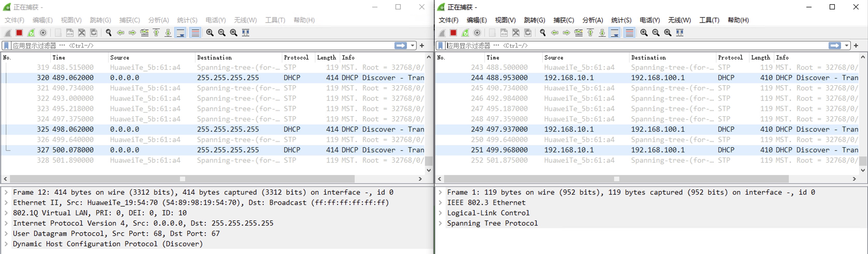
Task: Click filter bookmark icon in left window
Action: 6,45
